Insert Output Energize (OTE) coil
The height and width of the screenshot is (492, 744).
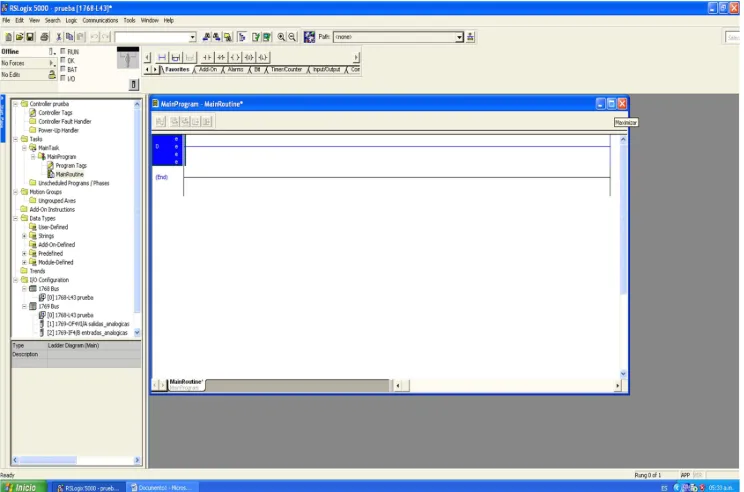(235, 57)
